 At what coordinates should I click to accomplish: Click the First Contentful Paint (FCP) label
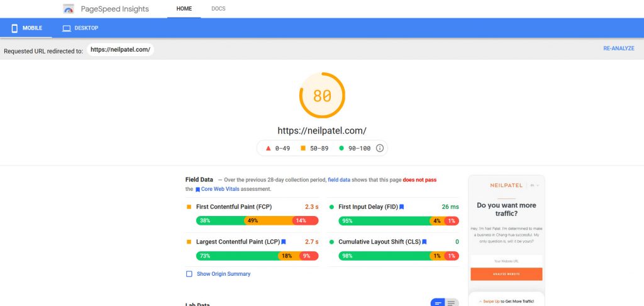(x=234, y=207)
